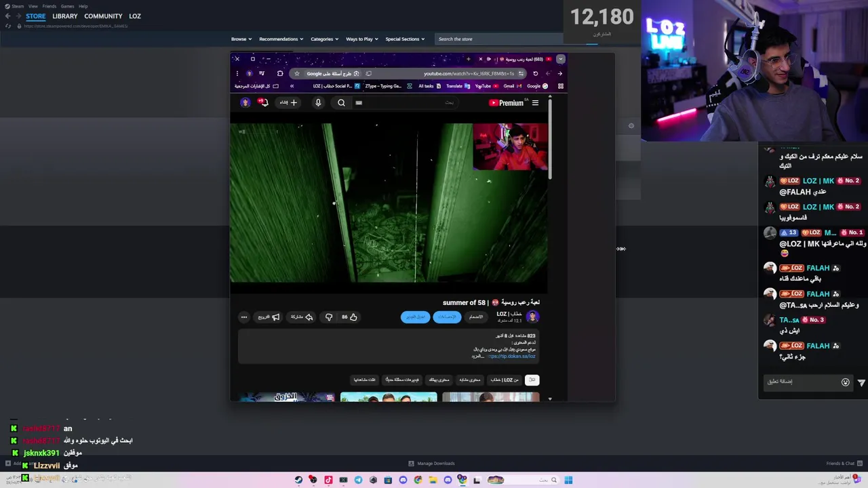Open YouTube notifications bell
Viewport: 868px width, 488px height.
coord(263,103)
